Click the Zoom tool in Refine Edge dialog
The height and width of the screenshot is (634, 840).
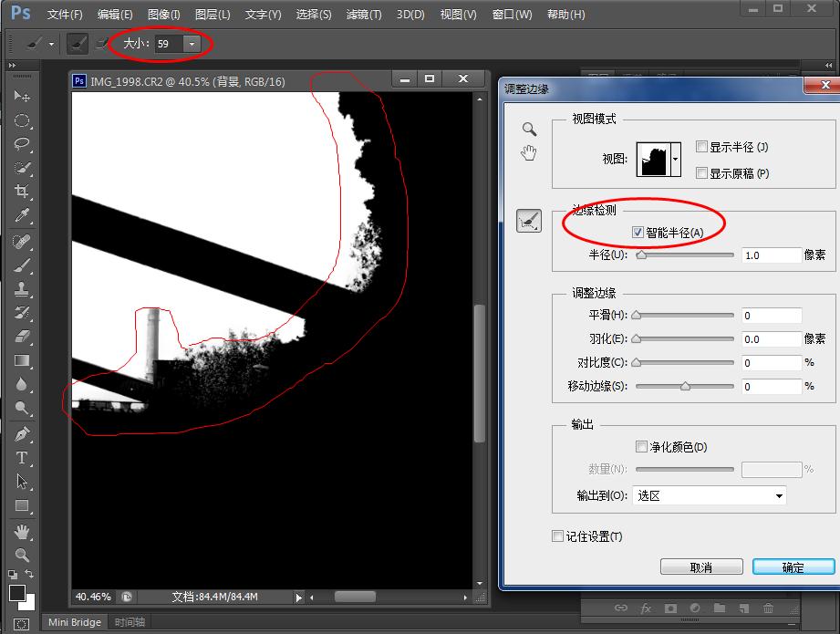point(529,130)
